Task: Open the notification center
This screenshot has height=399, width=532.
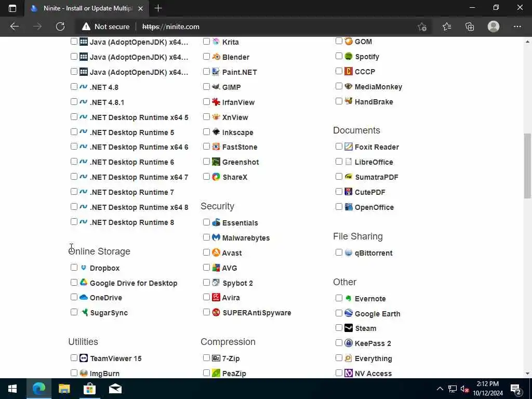Action: 515,389
